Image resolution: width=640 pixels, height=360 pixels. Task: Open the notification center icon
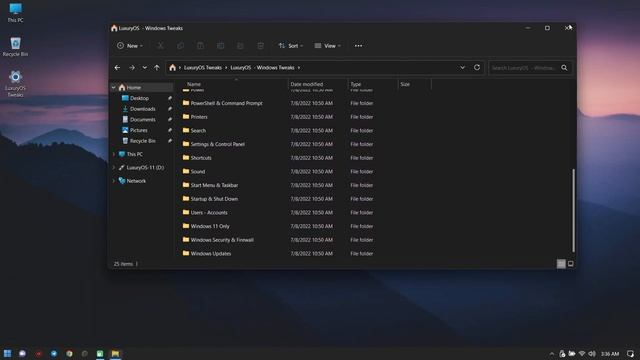631,353
